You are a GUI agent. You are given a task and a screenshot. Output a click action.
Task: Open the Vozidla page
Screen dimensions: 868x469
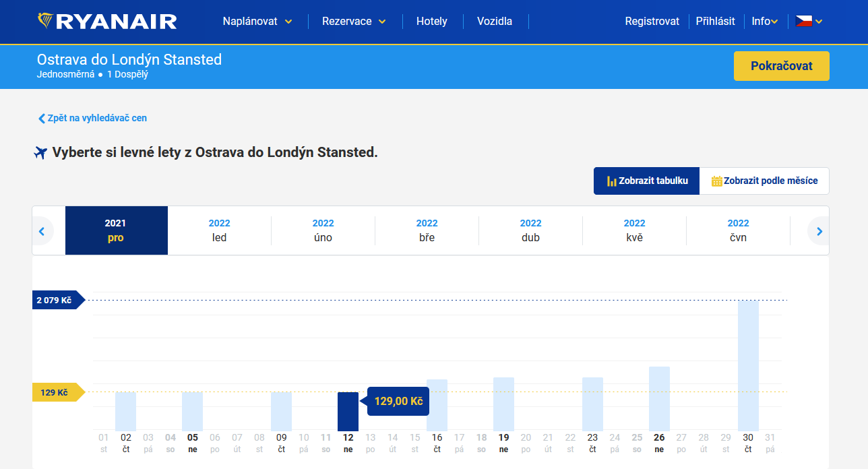[x=495, y=22]
